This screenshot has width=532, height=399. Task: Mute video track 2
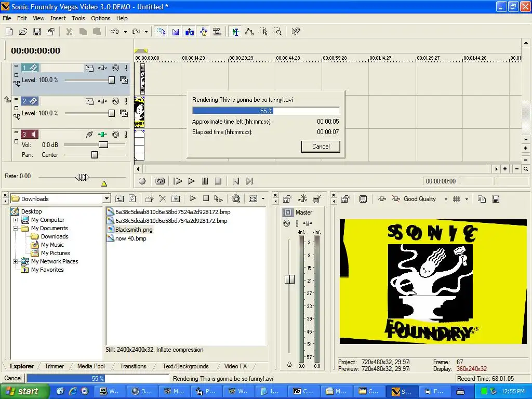116,101
